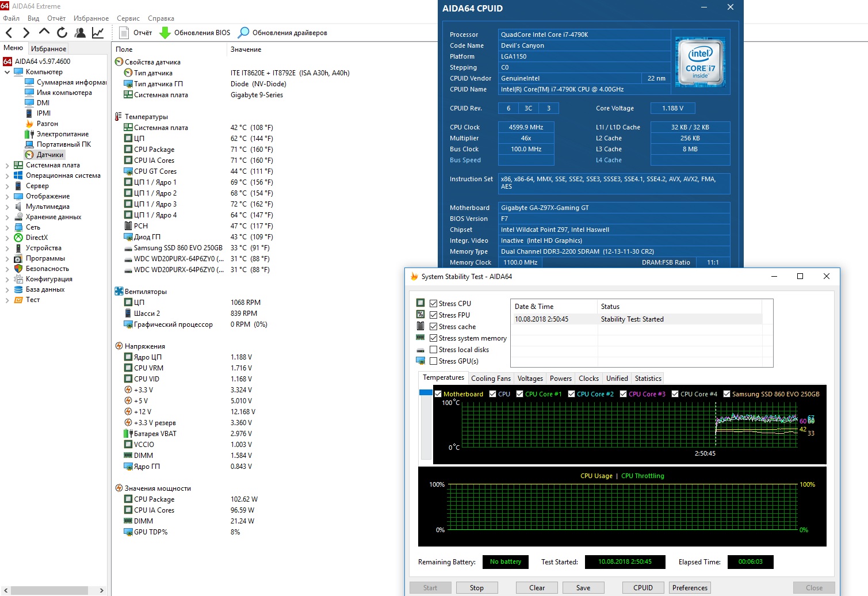The width and height of the screenshot is (868, 596).
Task: Click the Stop button in stability test
Action: pos(476,588)
